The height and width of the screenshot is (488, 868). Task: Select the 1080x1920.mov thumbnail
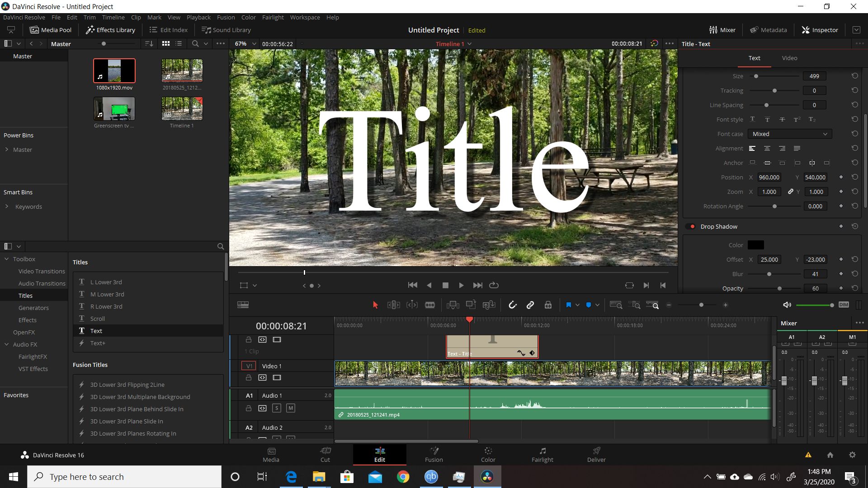click(x=114, y=70)
